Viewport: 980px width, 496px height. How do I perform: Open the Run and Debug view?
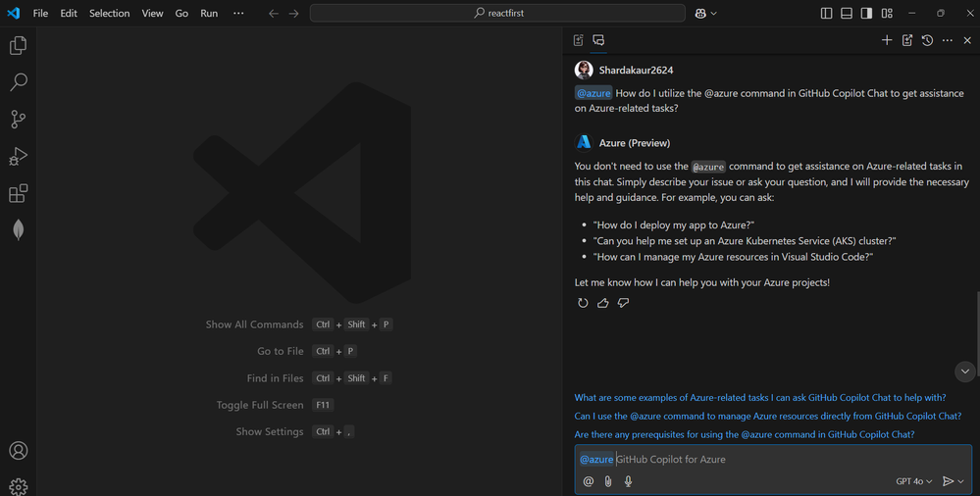pyautogui.click(x=18, y=156)
